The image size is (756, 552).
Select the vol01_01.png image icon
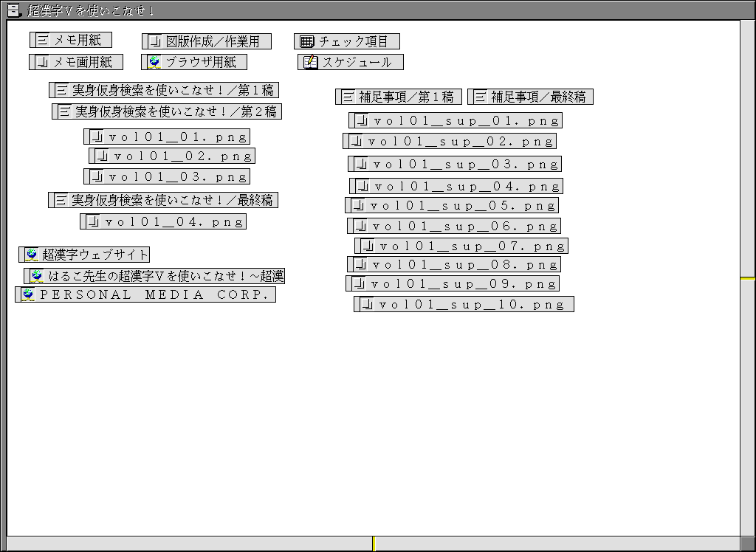point(97,137)
